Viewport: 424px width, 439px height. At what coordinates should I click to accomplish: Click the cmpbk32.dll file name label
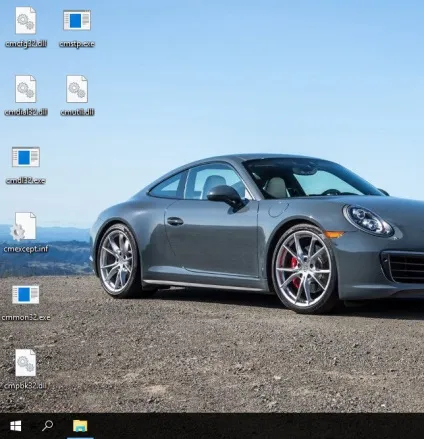point(26,386)
